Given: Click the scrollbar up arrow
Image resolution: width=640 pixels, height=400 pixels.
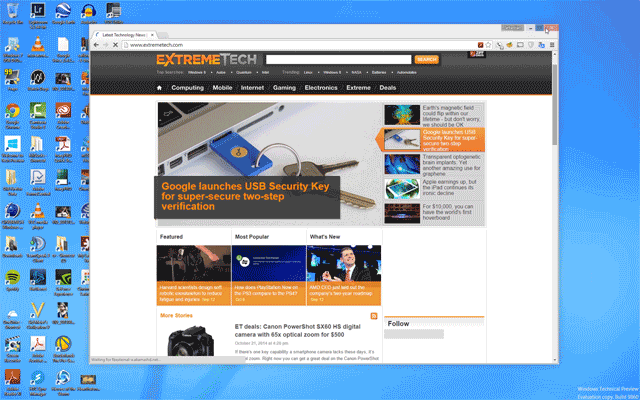Looking at the screenshot, I should (x=555, y=54).
